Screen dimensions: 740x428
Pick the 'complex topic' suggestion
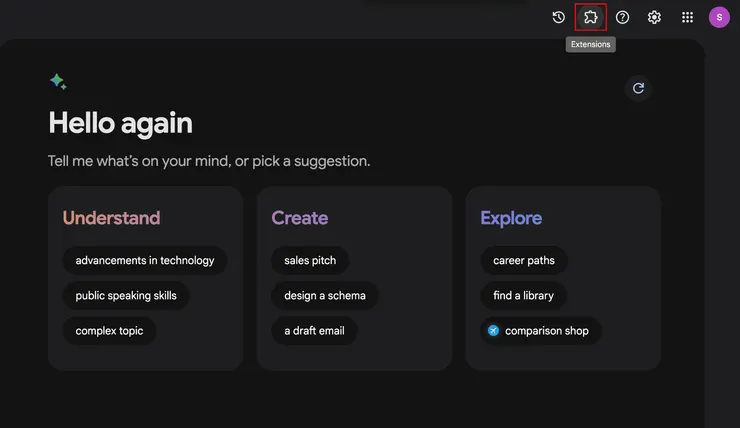point(109,331)
